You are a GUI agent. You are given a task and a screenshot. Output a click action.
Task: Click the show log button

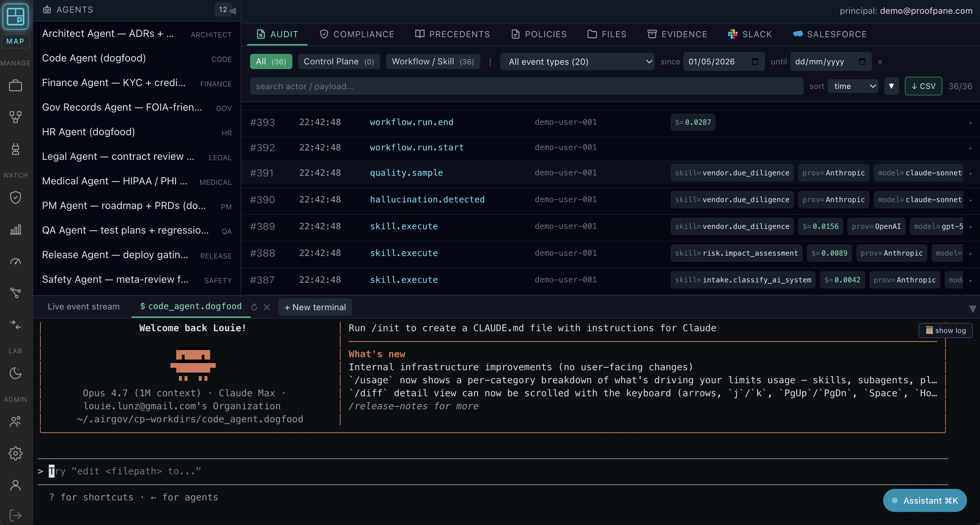945,330
